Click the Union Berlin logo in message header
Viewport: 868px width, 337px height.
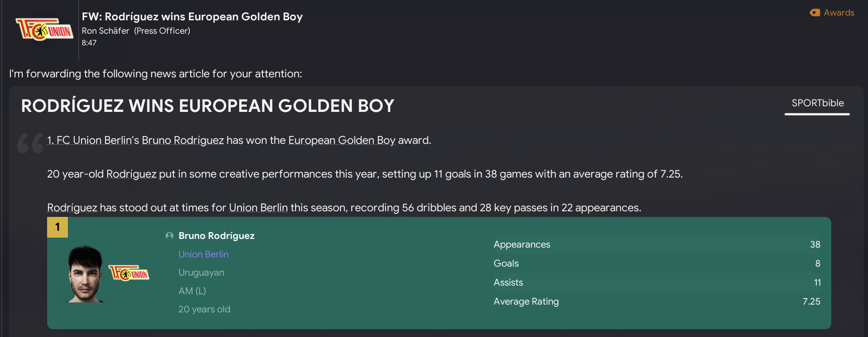coord(44,29)
